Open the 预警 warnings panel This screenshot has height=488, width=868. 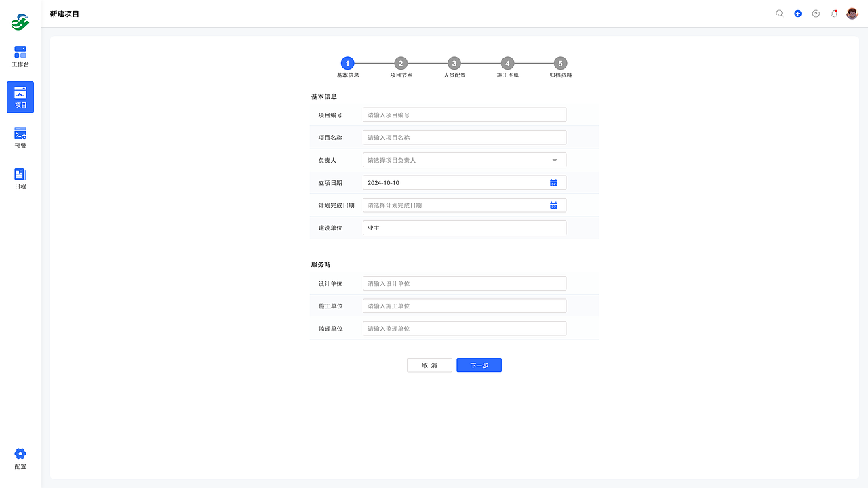[x=20, y=138]
